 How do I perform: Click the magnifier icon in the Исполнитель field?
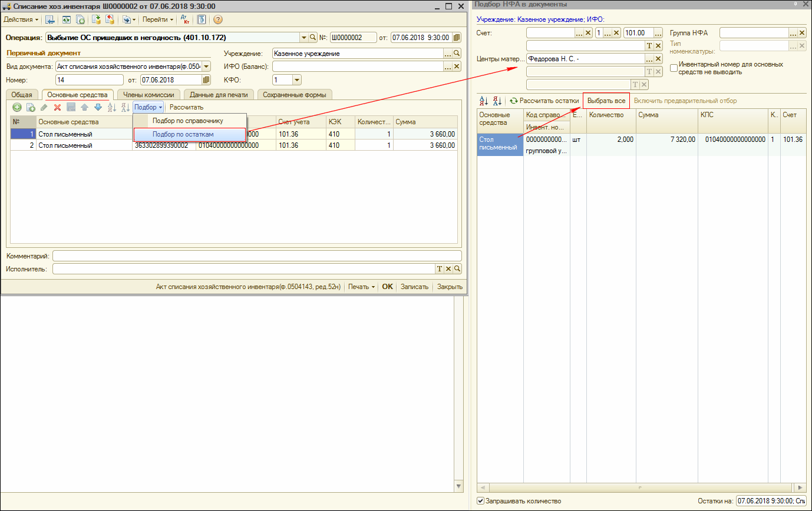pos(457,269)
